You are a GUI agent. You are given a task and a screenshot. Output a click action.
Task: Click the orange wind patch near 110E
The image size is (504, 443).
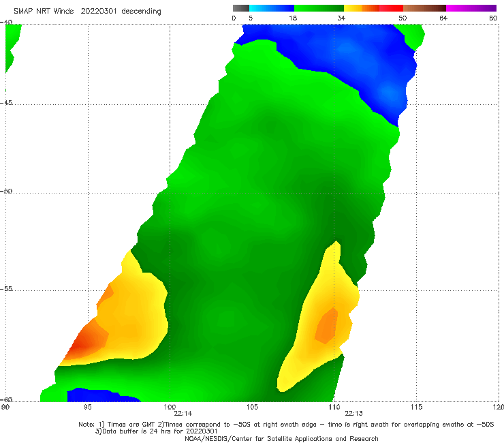[327, 326]
